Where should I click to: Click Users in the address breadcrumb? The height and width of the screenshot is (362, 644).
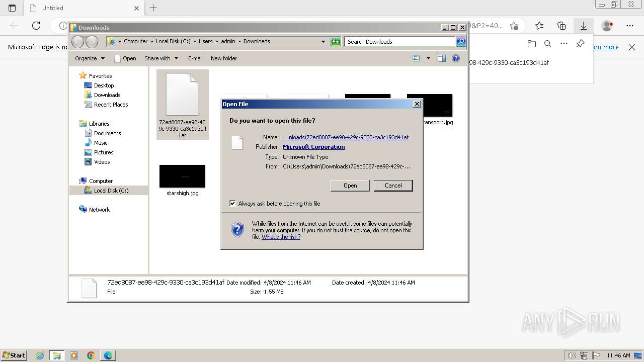pos(205,42)
